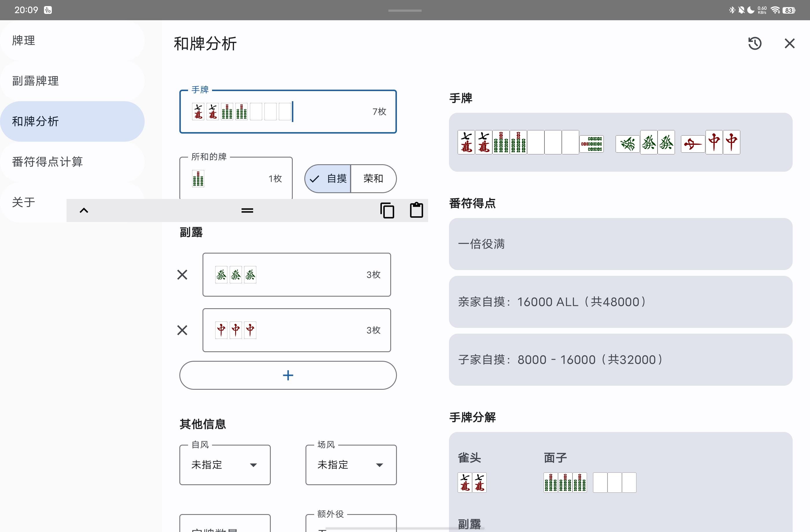The image size is (810, 532).
Task: Click the white dragon triplet under 面子
Action: click(x=615, y=482)
